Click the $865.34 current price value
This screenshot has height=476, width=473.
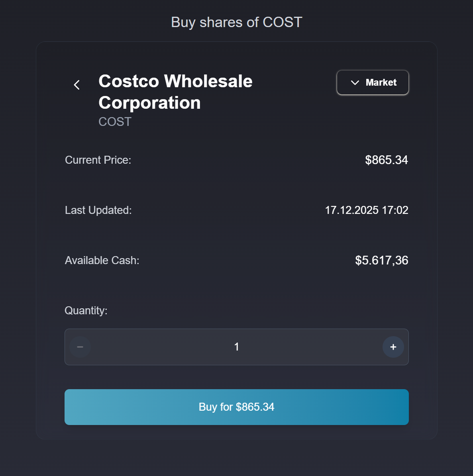click(x=387, y=160)
